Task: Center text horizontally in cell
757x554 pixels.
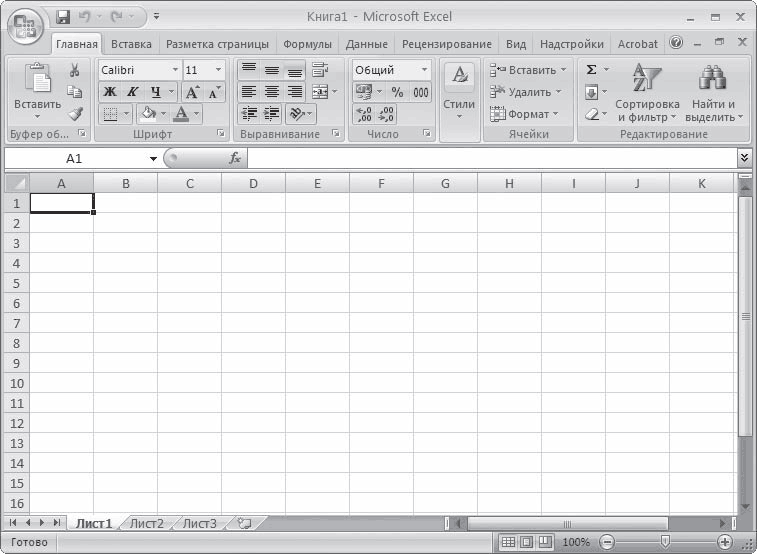Action: coord(272,92)
